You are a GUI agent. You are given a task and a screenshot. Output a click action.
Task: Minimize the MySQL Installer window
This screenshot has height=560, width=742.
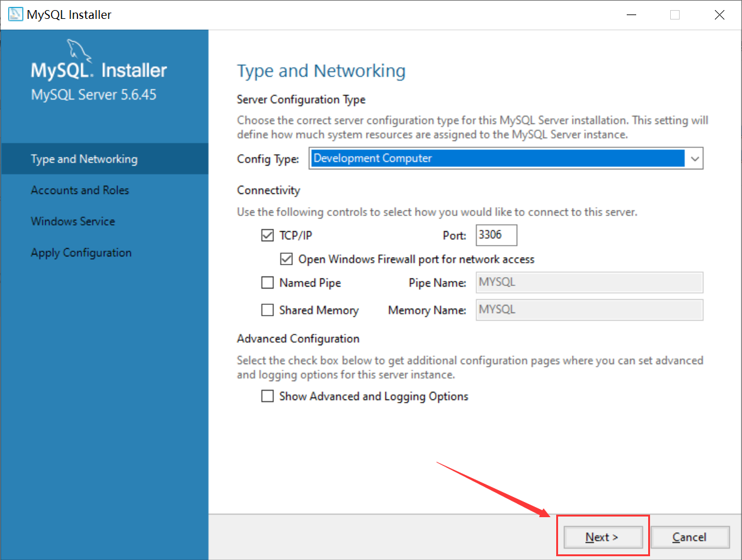coord(631,14)
